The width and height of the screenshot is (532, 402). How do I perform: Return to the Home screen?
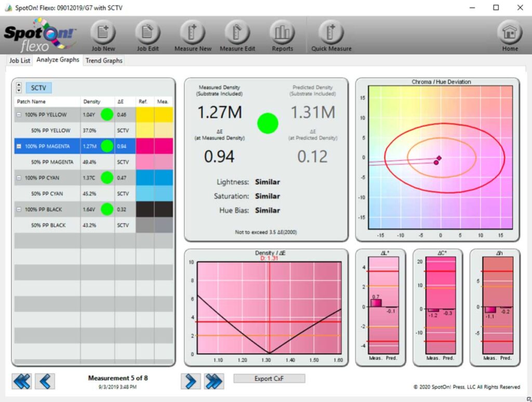tap(509, 32)
